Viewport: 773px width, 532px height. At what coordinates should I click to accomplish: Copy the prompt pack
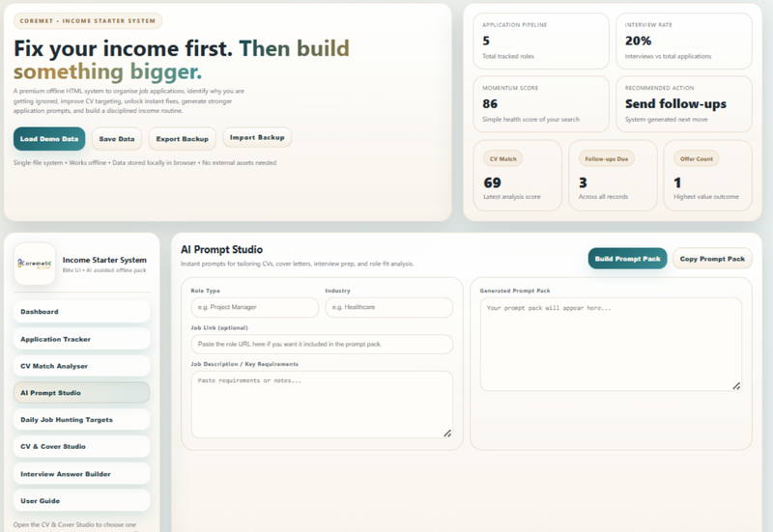tap(712, 259)
